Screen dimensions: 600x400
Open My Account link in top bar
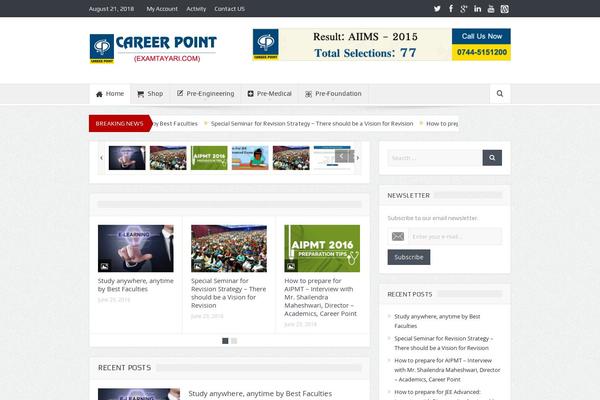pos(162,9)
